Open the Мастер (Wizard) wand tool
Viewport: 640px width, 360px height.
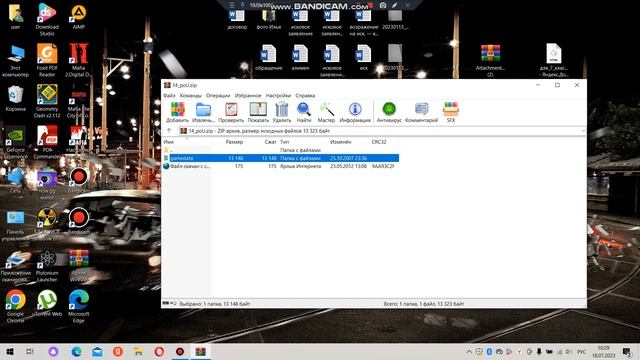(326, 112)
